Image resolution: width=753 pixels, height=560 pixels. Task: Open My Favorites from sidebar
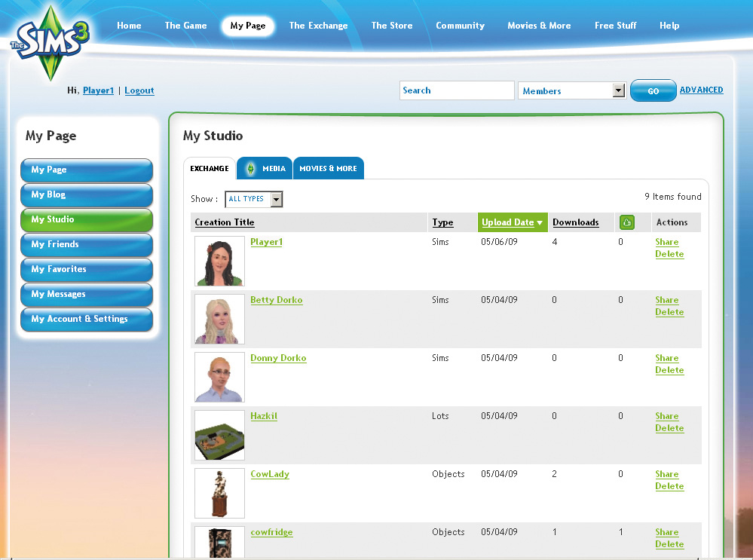(87, 270)
